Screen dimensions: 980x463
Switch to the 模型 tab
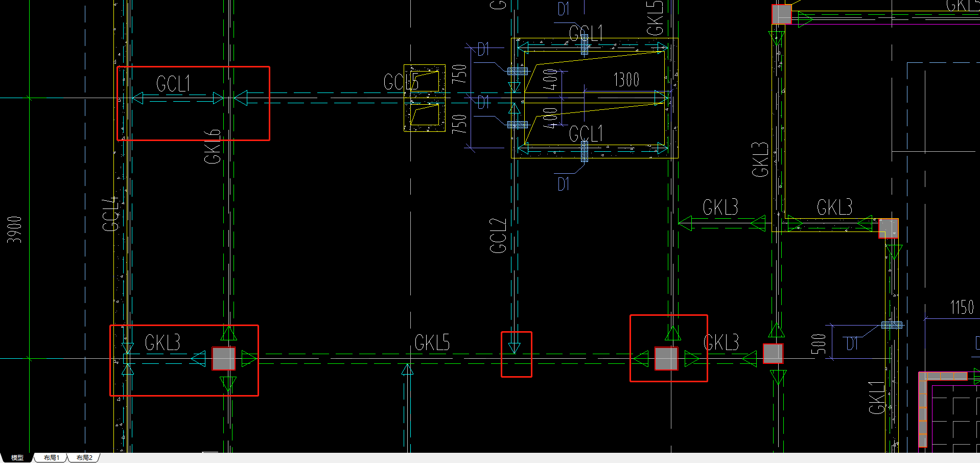coord(17,457)
